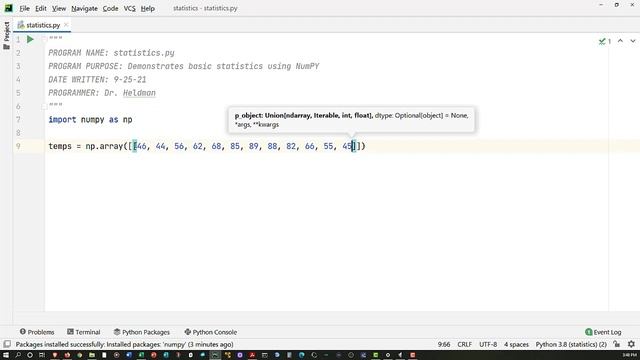This screenshot has width=640, height=360.
Task: Open the Code menu
Action: tap(110, 8)
